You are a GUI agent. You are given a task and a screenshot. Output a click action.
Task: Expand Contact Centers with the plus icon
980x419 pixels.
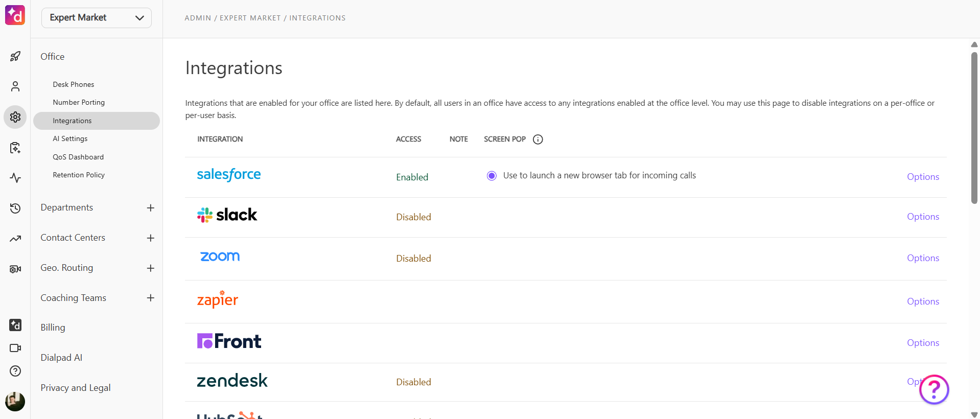151,238
